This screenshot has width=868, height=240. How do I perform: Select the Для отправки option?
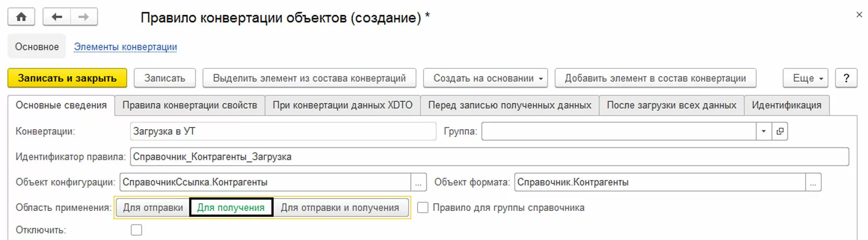(153, 208)
